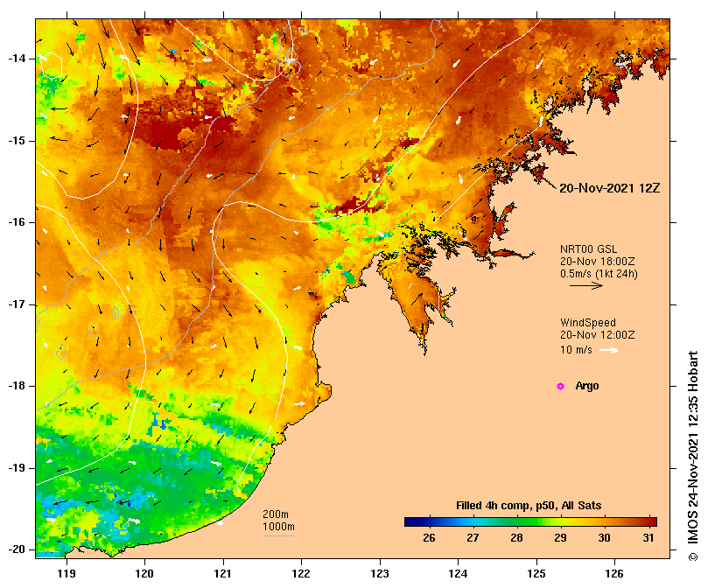Click the 10 m/s wind scale label
This screenshot has width=708, height=588.
(x=576, y=350)
